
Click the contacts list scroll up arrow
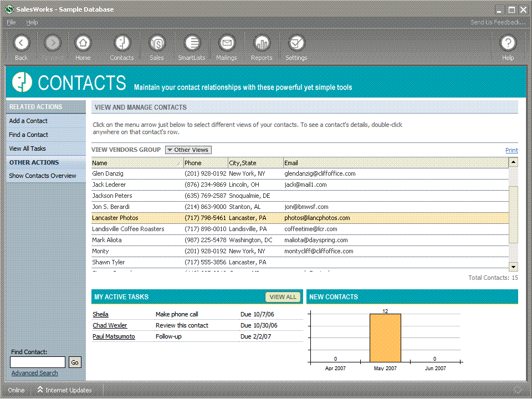click(513, 162)
